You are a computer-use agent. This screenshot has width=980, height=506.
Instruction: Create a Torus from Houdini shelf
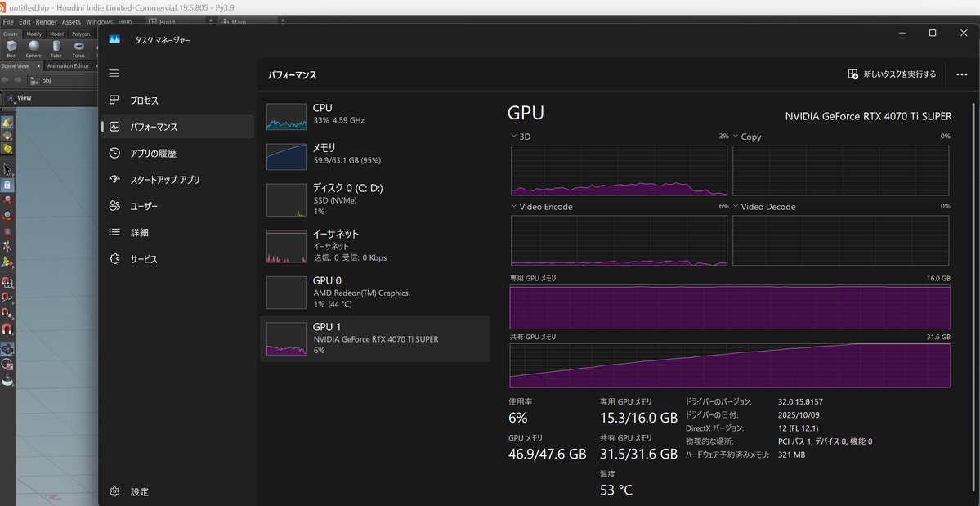(78, 49)
